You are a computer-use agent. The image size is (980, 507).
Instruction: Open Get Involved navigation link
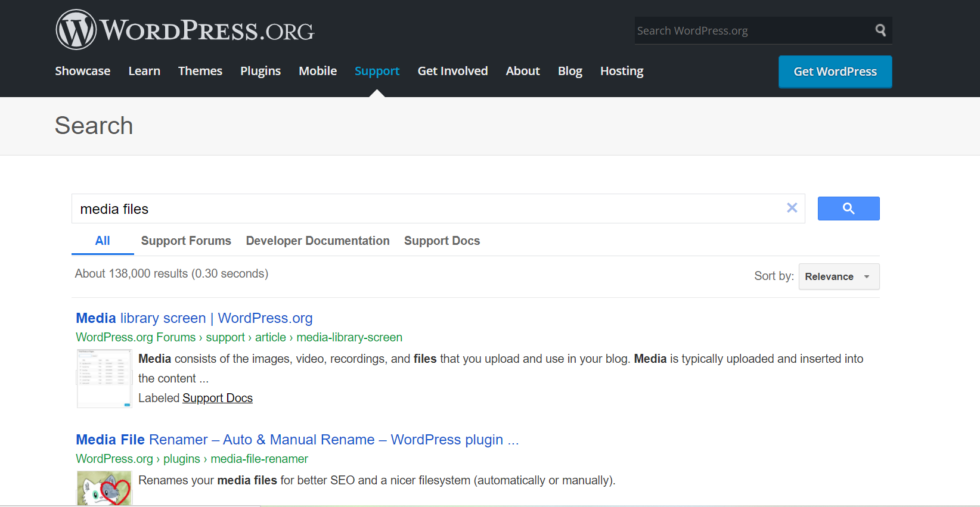(452, 71)
